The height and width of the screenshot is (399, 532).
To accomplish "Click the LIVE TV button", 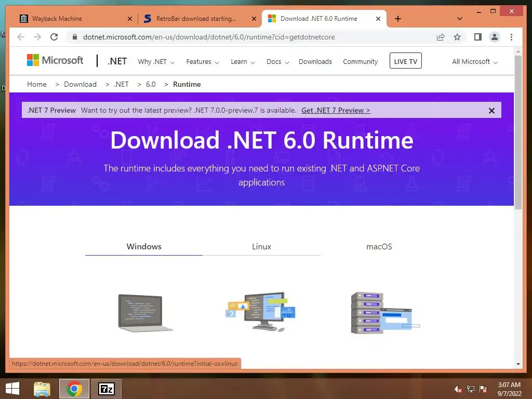I will tap(405, 61).
